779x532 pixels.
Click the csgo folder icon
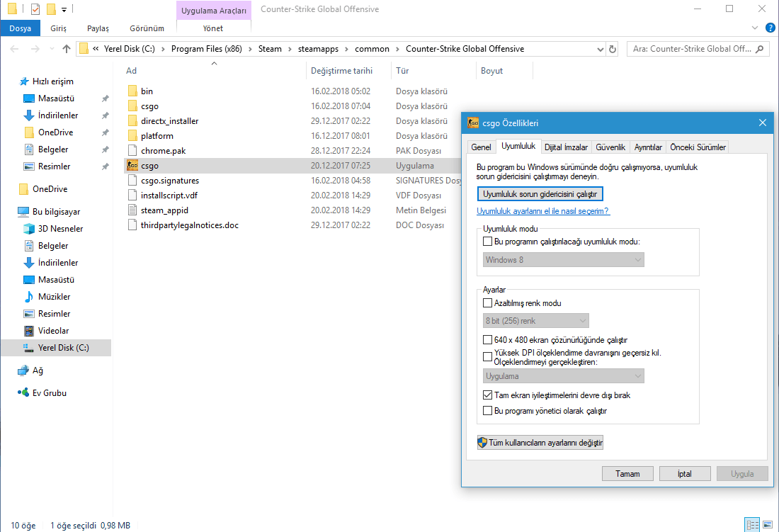(x=132, y=106)
